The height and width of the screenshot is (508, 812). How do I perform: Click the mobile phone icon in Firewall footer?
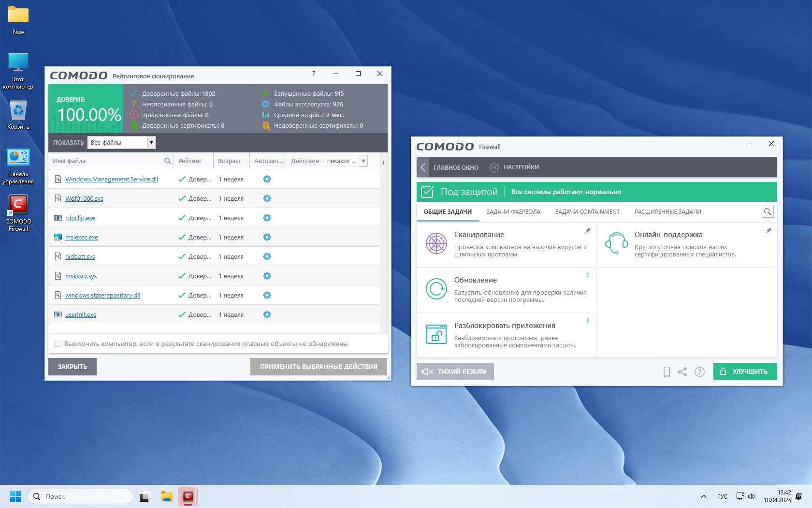tap(667, 372)
